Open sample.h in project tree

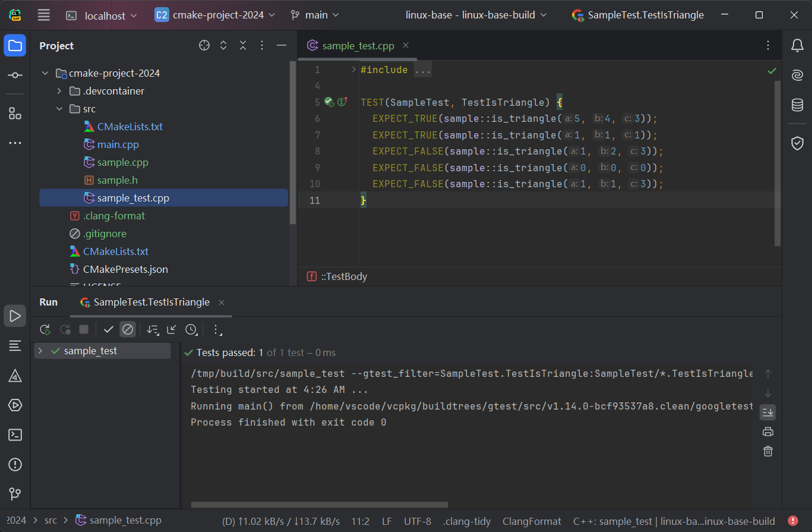pyautogui.click(x=118, y=180)
